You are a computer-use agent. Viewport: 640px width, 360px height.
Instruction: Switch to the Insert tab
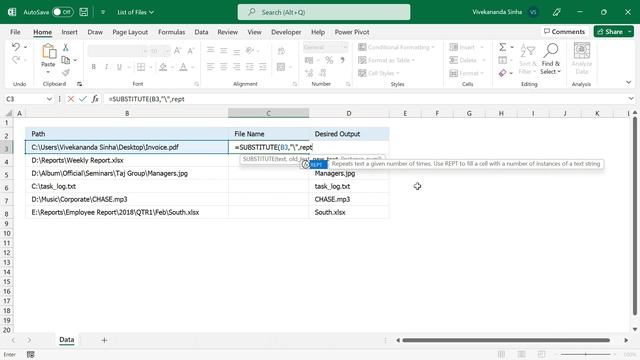pos(69,32)
